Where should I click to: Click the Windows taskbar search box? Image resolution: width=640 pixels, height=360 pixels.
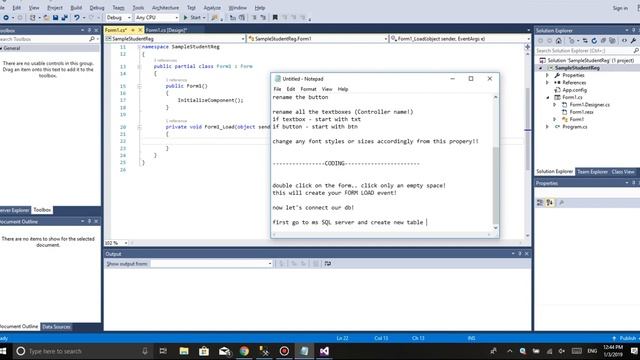pos(82,351)
